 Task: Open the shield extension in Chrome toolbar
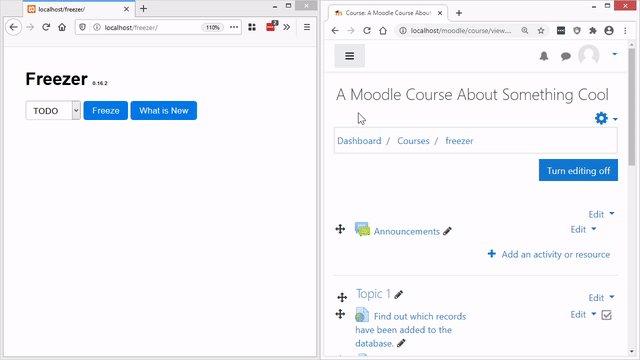point(577,31)
